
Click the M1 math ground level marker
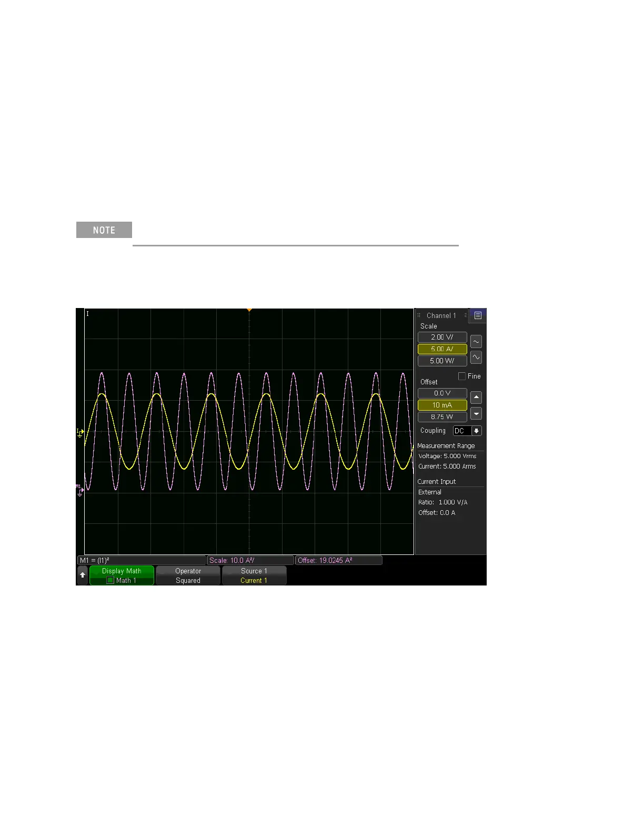click(x=79, y=490)
